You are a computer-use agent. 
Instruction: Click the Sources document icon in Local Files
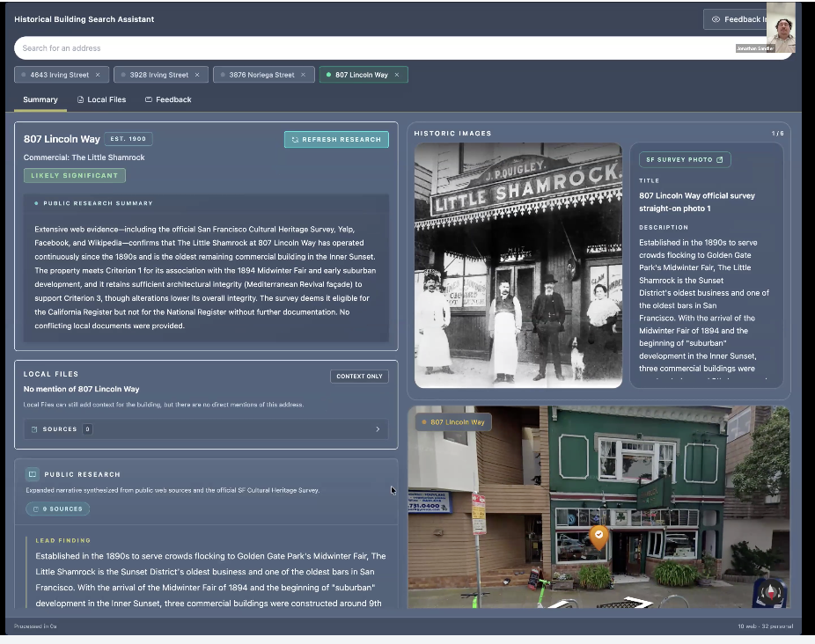[x=34, y=429]
